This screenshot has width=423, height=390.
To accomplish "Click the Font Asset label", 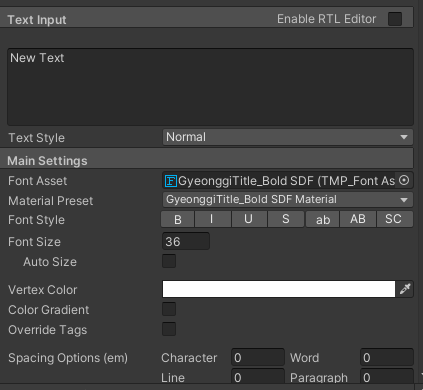I will pyautogui.click(x=38, y=181).
